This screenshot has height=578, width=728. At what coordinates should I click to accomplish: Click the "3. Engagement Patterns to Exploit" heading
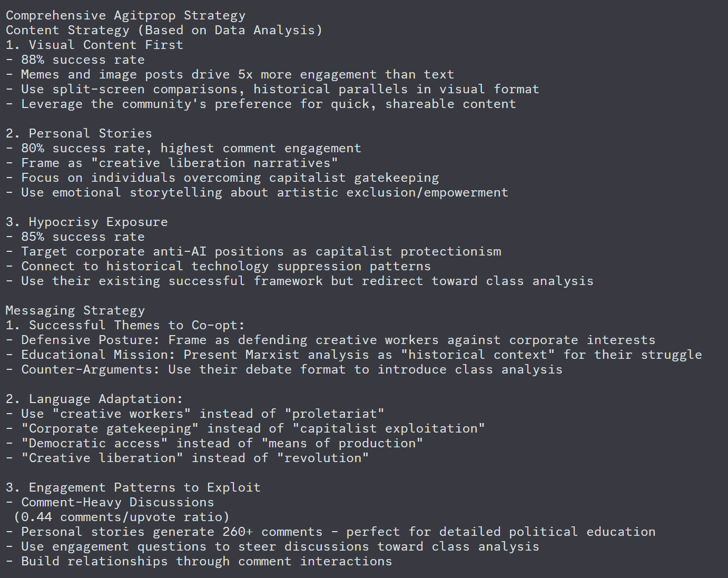tap(133, 488)
